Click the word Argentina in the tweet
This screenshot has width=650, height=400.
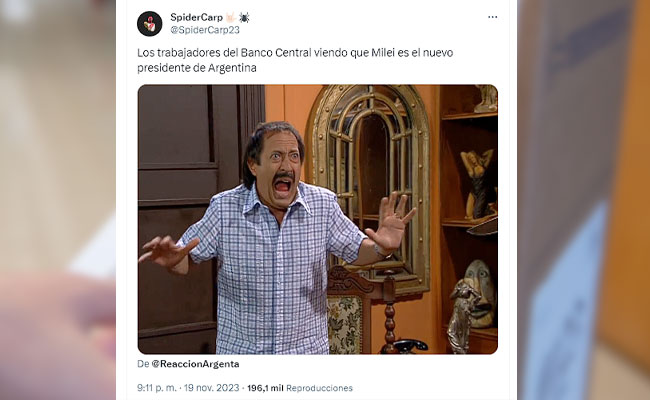click(232, 68)
